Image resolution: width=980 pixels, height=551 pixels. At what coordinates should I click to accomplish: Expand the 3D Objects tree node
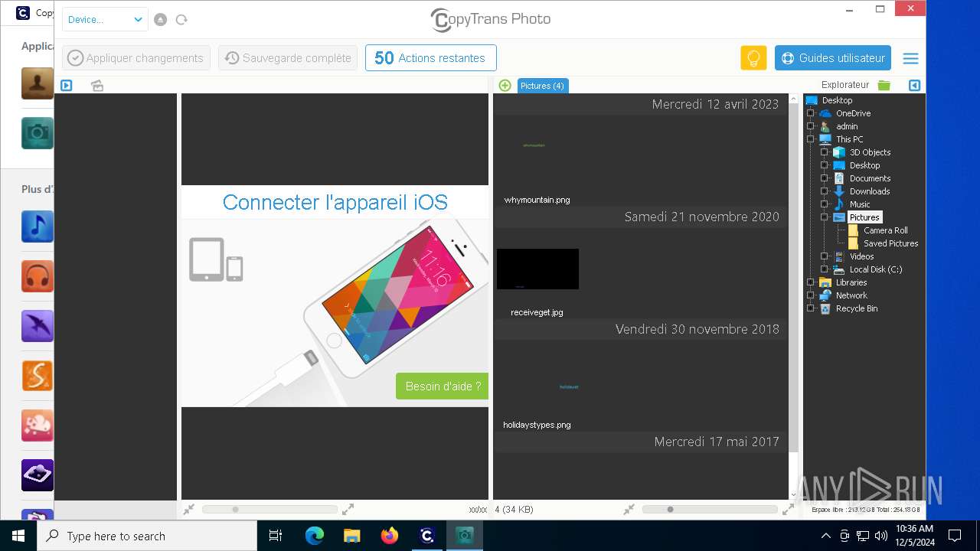point(825,152)
